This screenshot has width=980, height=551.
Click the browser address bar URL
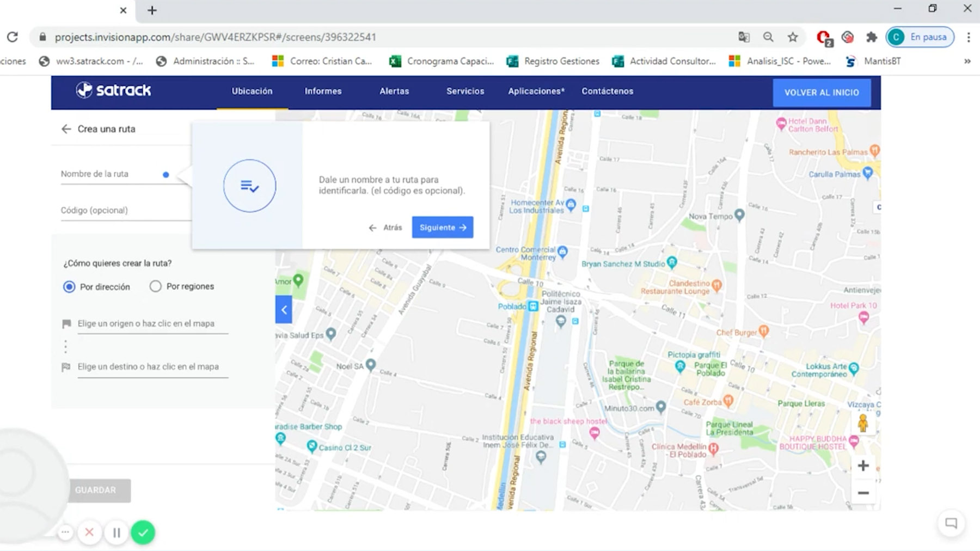(216, 37)
